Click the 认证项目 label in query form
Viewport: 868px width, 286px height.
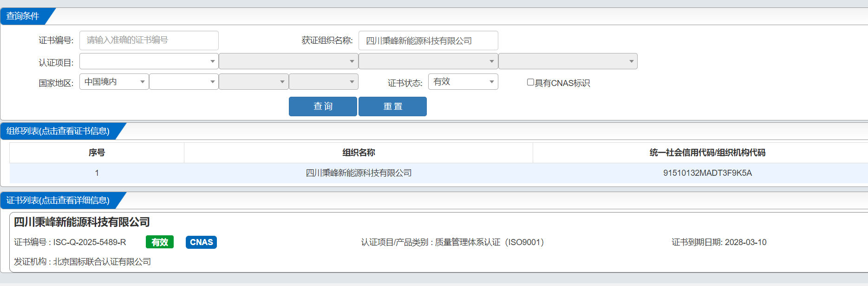(56, 63)
